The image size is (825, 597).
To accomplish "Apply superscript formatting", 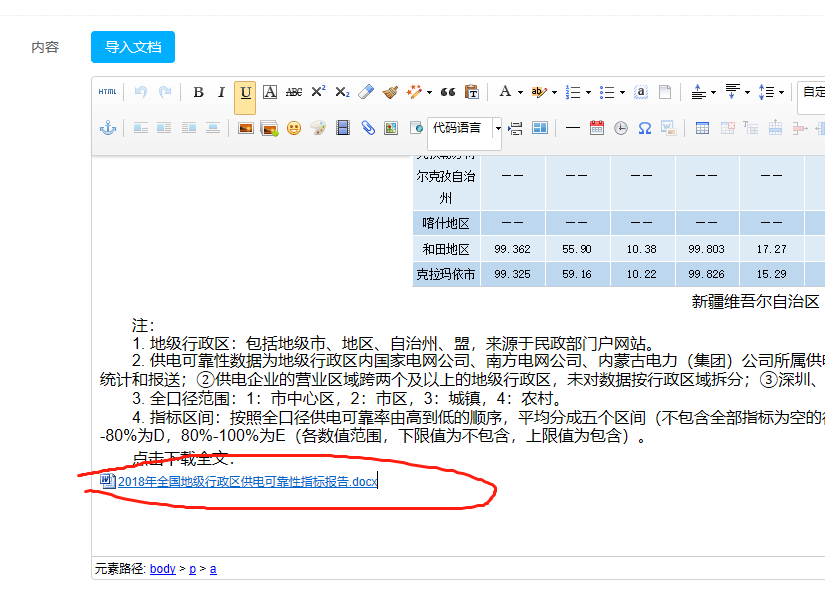I will click(x=318, y=92).
